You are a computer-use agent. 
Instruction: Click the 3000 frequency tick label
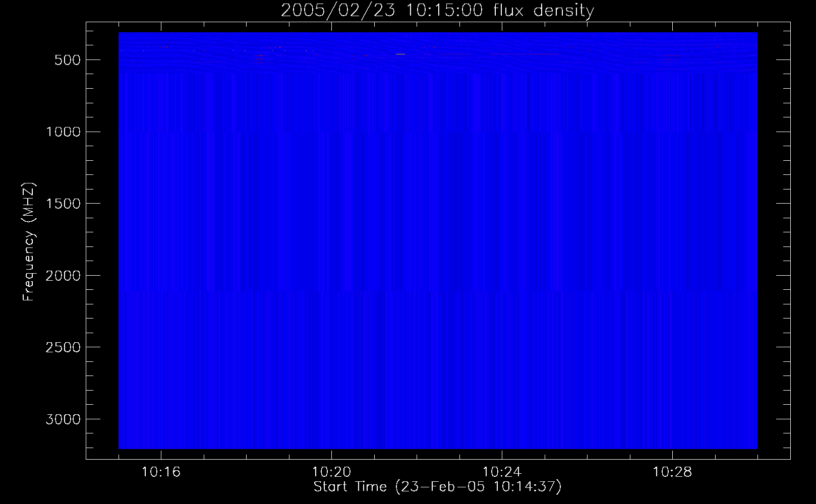[x=63, y=420]
